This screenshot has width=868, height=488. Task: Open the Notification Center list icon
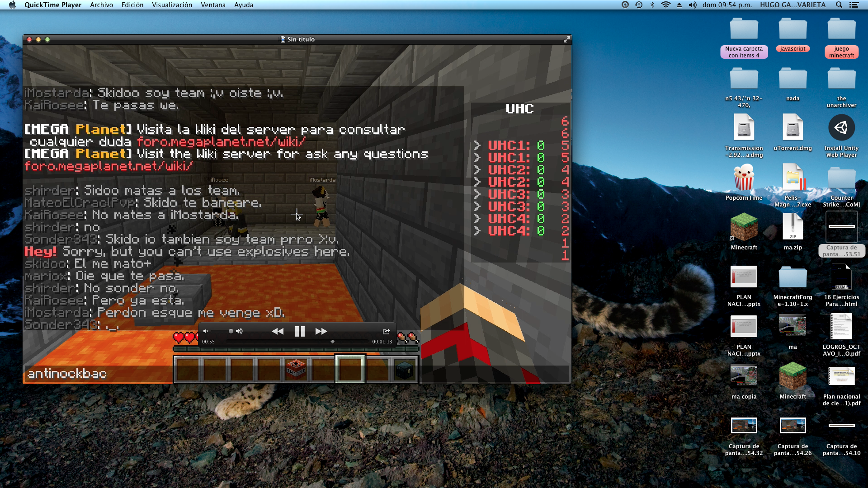click(x=854, y=5)
